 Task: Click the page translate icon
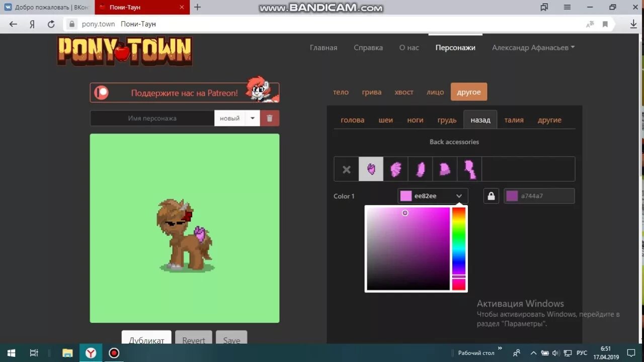click(x=590, y=24)
